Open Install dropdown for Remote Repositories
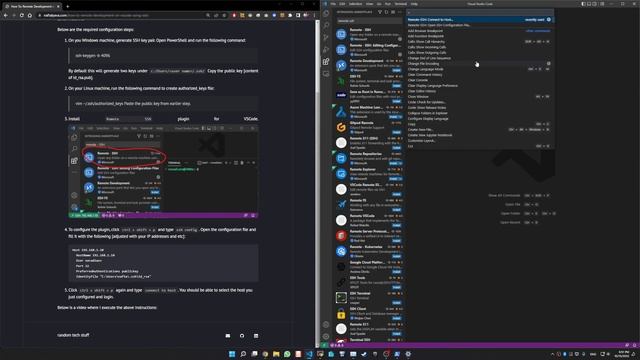The height and width of the screenshot is (360, 640). click(400, 163)
